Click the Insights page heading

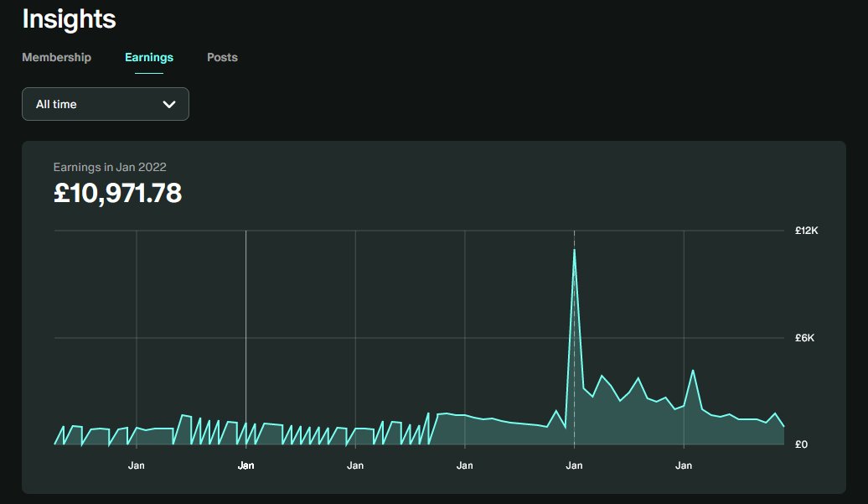pyautogui.click(x=69, y=18)
